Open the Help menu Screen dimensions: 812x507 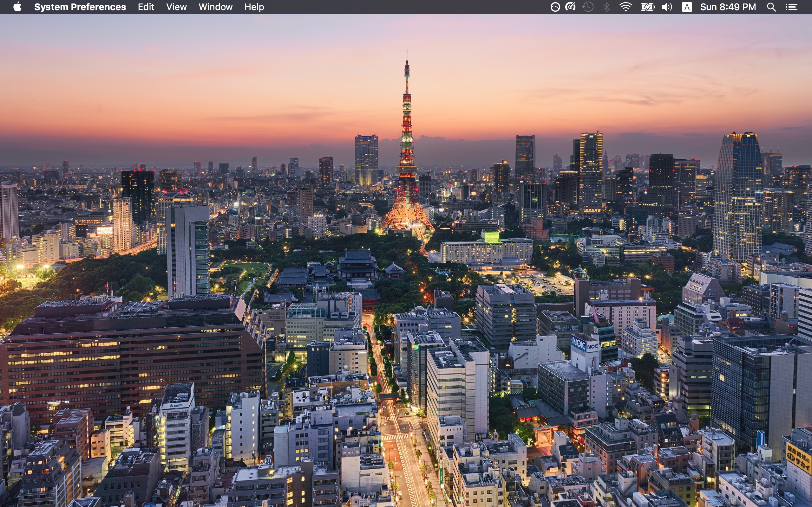pos(254,7)
